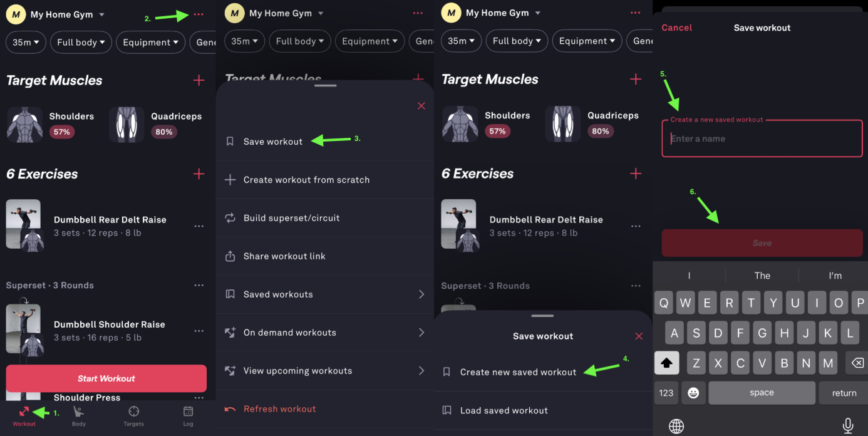Open the Body tab in bottom bar
The width and height of the screenshot is (868, 436).
coord(79,415)
